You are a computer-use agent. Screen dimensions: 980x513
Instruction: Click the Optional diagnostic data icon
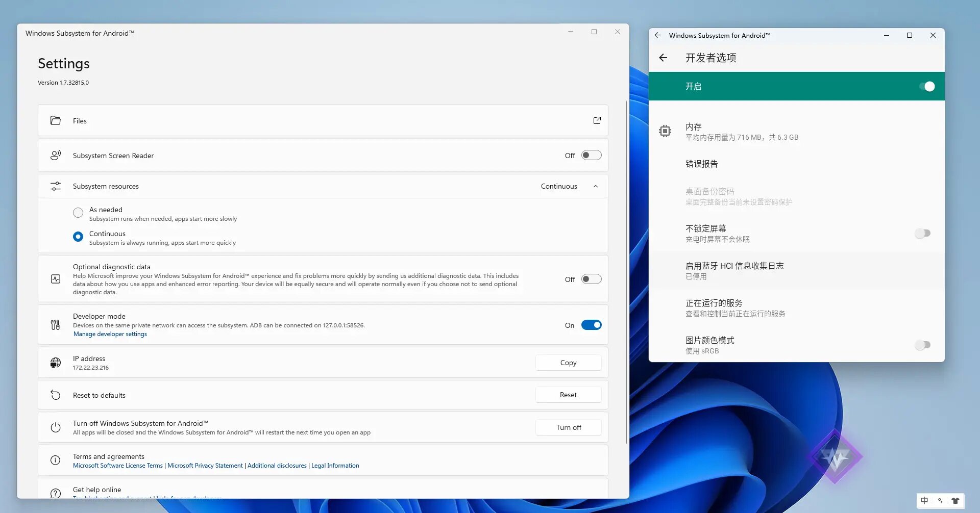(x=56, y=279)
